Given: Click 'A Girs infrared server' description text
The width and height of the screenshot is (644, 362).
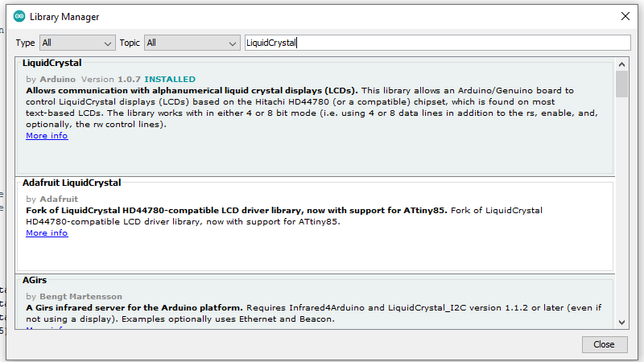Looking at the screenshot, I should (x=134, y=307).
